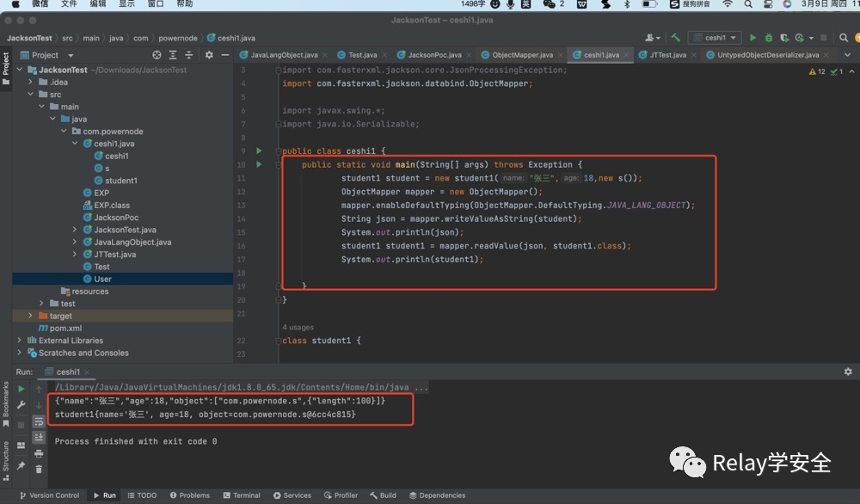Screen dimensions: 860x504
Task: Select opened file locate target icon
Action: click(x=157, y=55)
